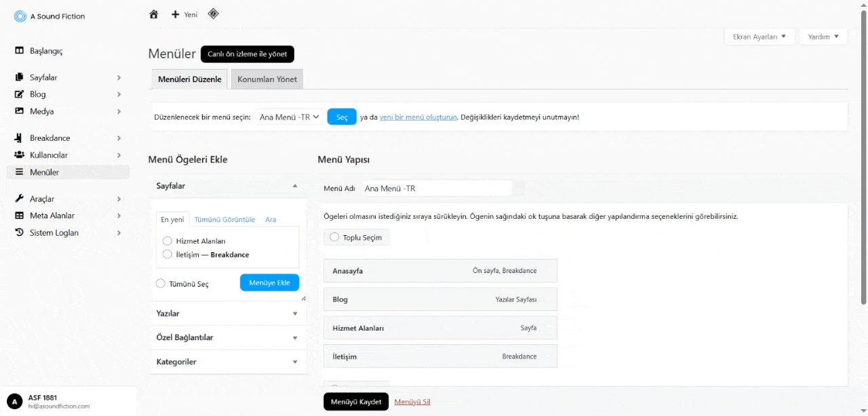Viewport: 868px width, 416px height.
Task: Click the Blog edit icon in sidebar
Action: (19, 94)
